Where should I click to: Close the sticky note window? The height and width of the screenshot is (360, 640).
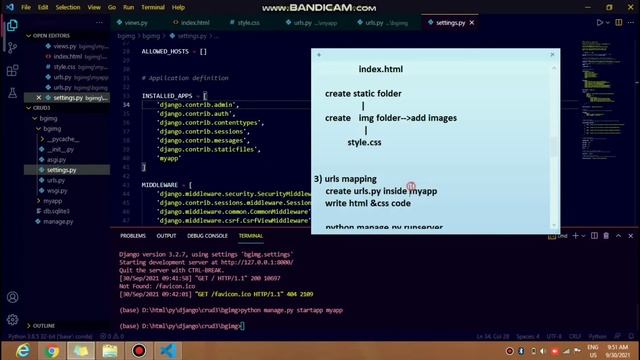click(x=552, y=54)
